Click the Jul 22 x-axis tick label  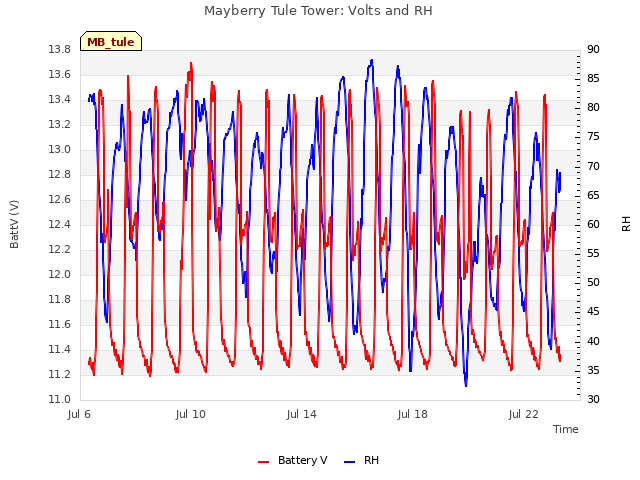[524, 414]
